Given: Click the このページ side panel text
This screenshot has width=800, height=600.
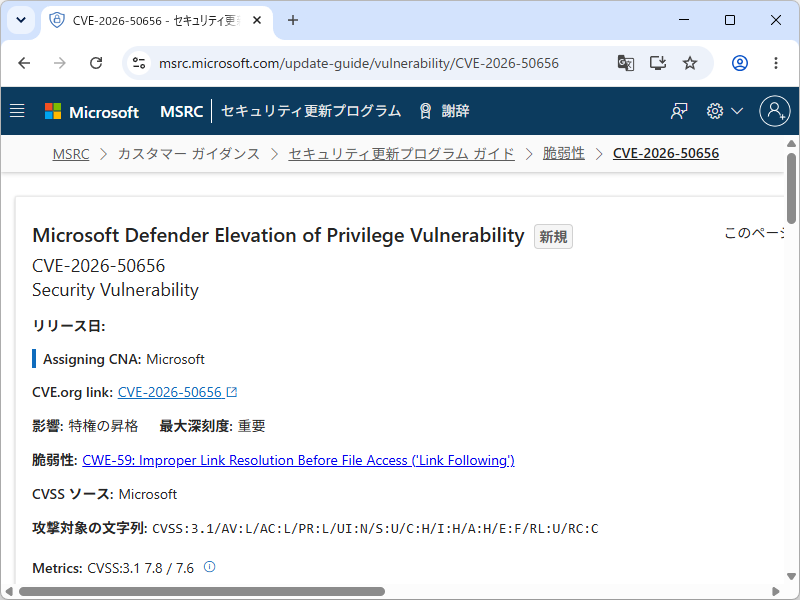Looking at the screenshot, I should click(754, 233).
